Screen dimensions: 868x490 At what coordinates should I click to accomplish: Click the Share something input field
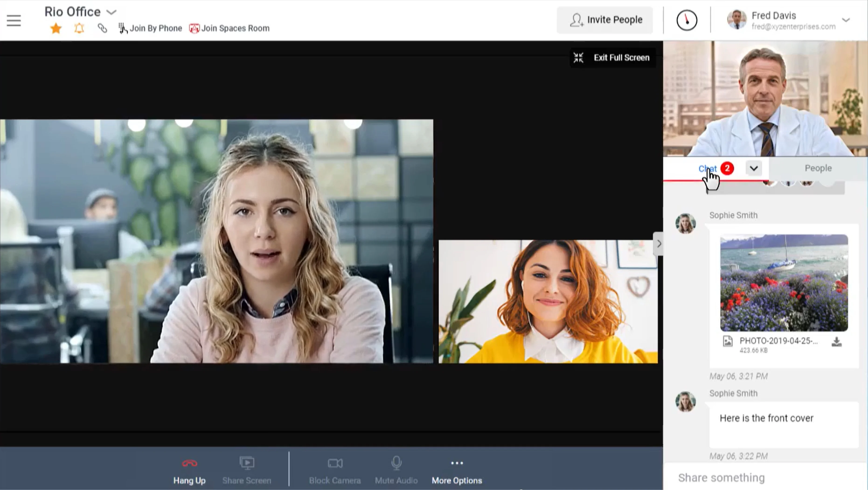coord(765,477)
